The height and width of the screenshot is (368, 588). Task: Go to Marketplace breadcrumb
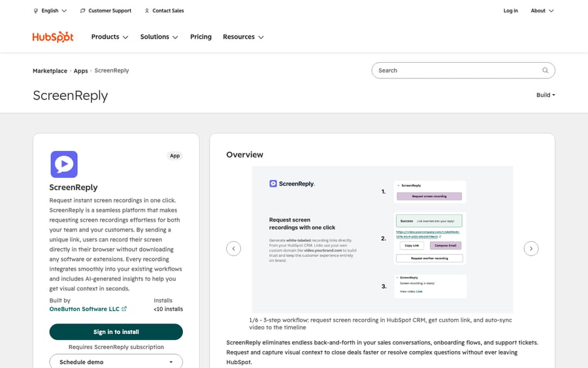pos(50,71)
